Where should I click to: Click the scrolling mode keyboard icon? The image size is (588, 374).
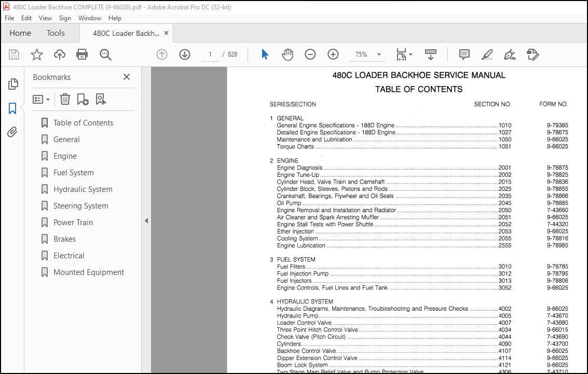tap(431, 54)
